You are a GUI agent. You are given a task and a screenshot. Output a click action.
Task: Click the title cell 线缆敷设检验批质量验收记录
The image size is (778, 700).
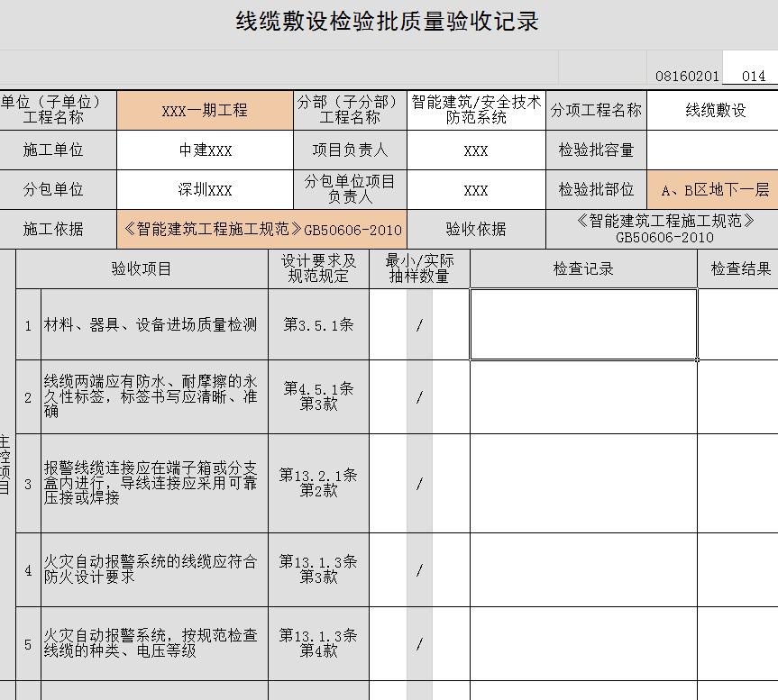(388, 23)
